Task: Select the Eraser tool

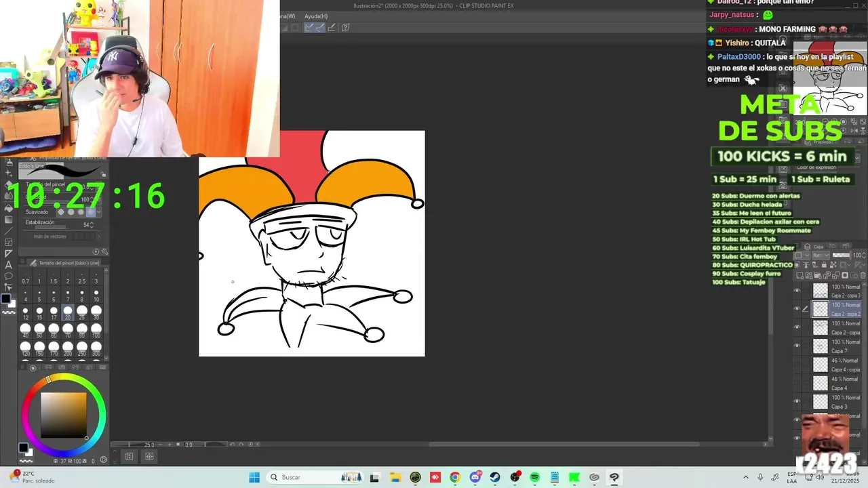Action: [8, 184]
